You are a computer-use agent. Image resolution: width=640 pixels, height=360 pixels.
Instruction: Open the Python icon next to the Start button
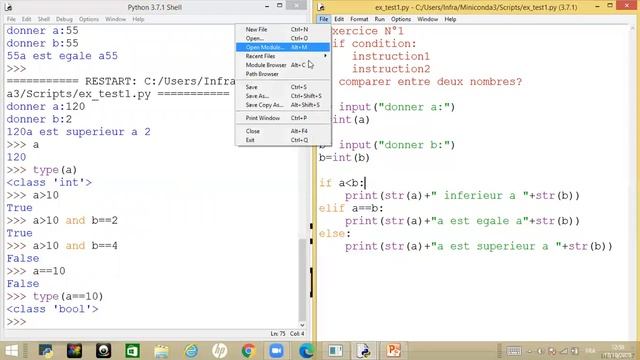(45, 351)
